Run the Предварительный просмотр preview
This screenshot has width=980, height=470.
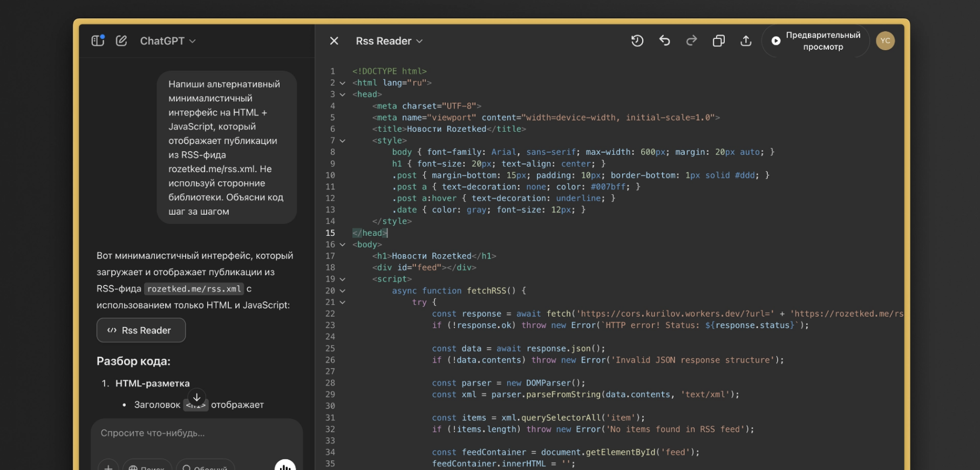coord(815,41)
